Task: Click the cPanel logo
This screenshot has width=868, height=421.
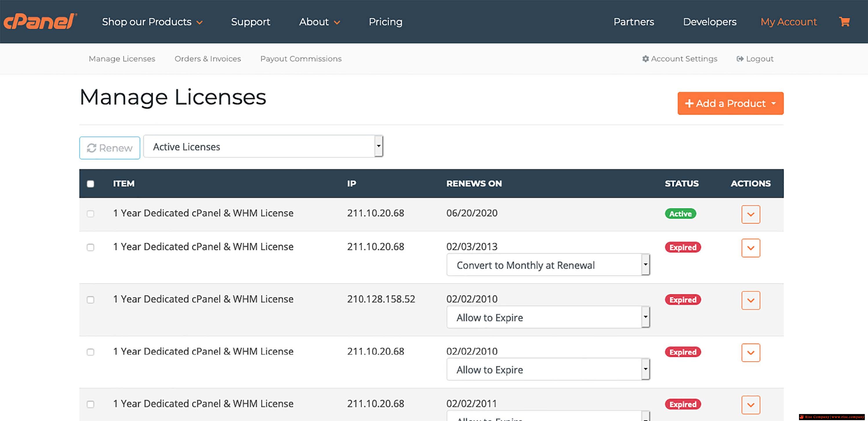Action: pyautogui.click(x=40, y=21)
